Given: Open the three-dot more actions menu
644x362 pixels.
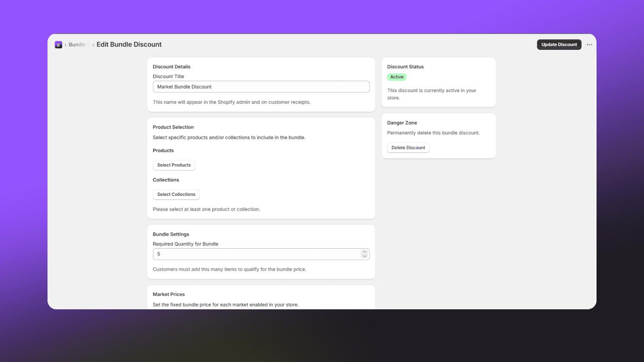Looking at the screenshot, I should coord(589,45).
